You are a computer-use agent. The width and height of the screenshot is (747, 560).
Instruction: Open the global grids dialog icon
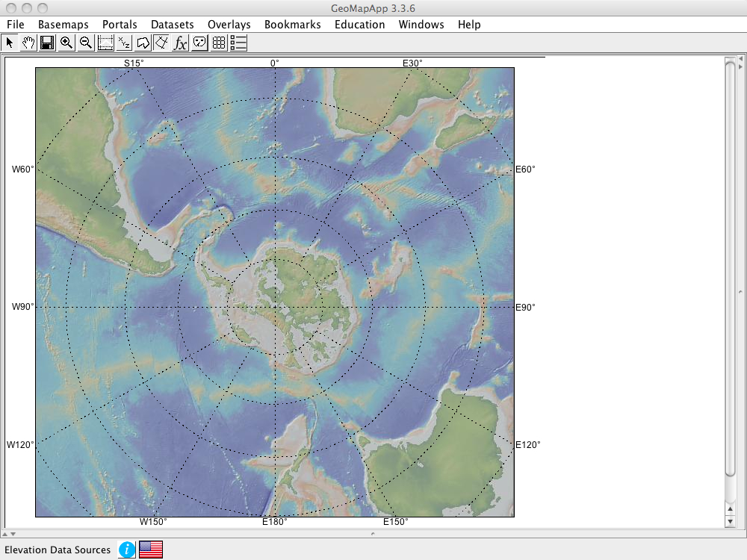[218, 43]
